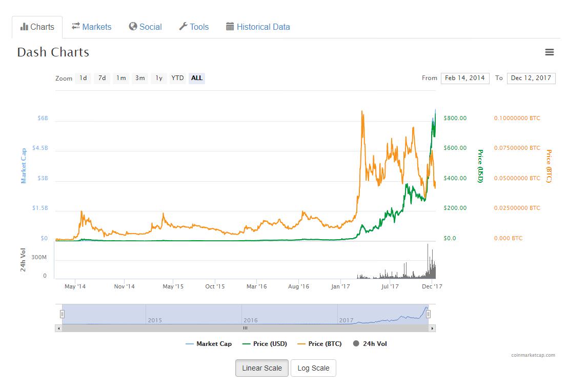This screenshot has height=387, width=588.
Task: Set zoom range to 1d
Action: [83, 78]
